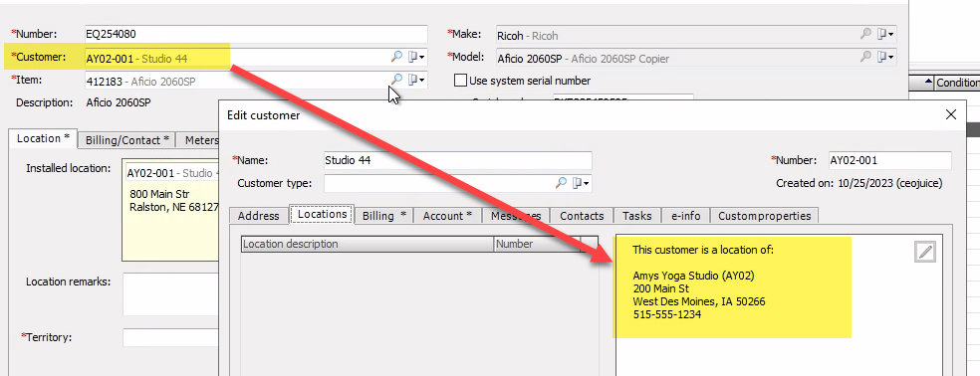Viewport: 980px width, 376px height.
Task: Open the Make field flag dropdown
Action: click(x=885, y=34)
